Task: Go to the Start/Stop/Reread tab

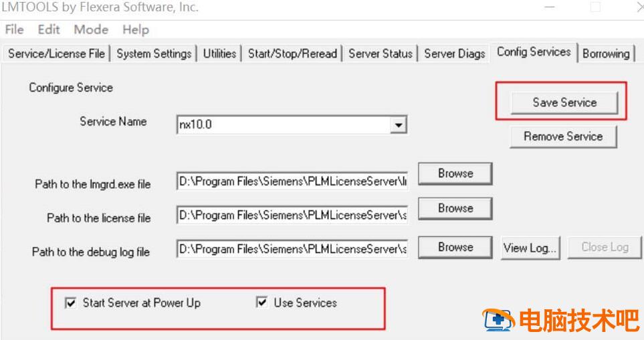Action: click(x=292, y=54)
